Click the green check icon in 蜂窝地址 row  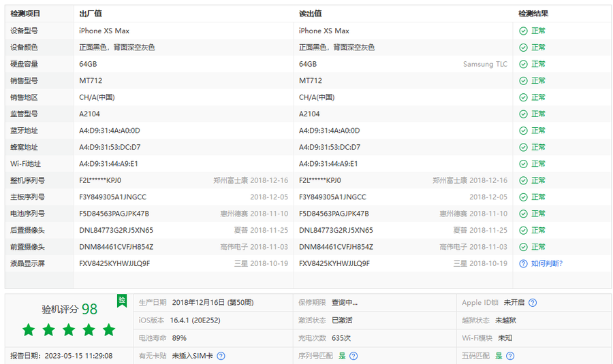[523, 147]
